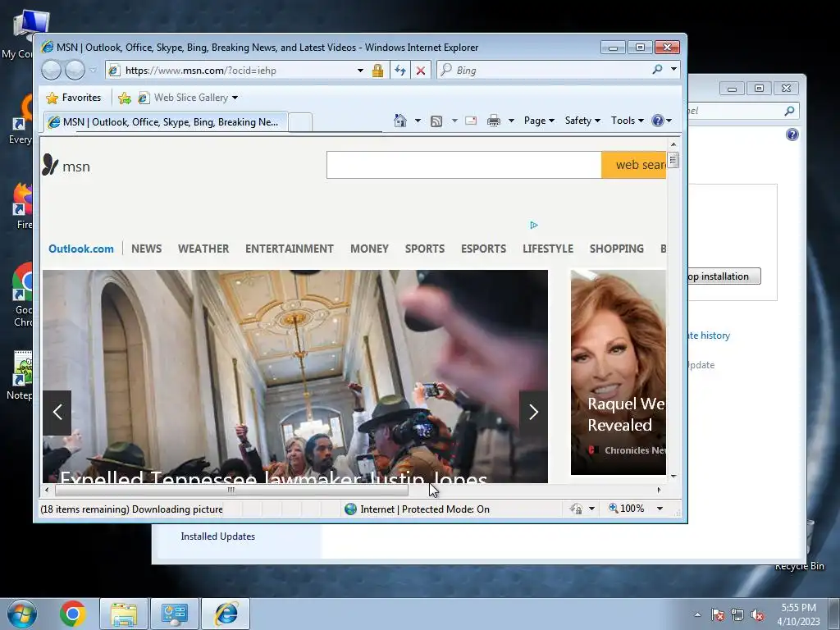Click the horizontal scrollbar right arrow
840x630 pixels.
(x=659, y=490)
